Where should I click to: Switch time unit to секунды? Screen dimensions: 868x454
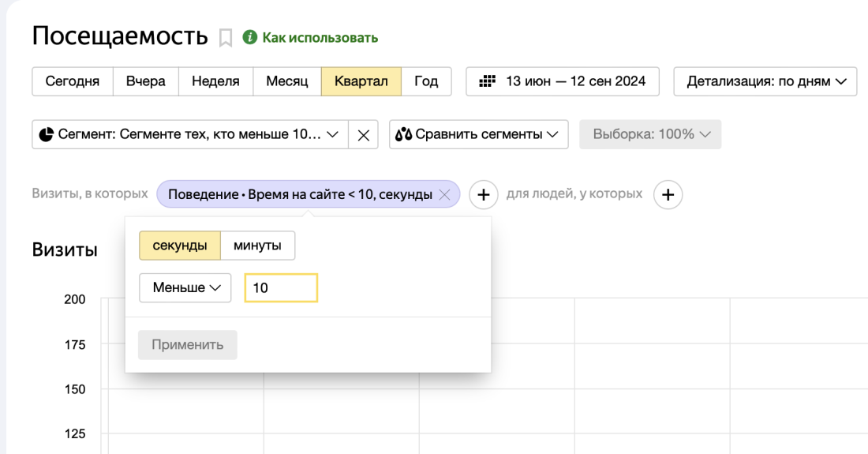(180, 246)
